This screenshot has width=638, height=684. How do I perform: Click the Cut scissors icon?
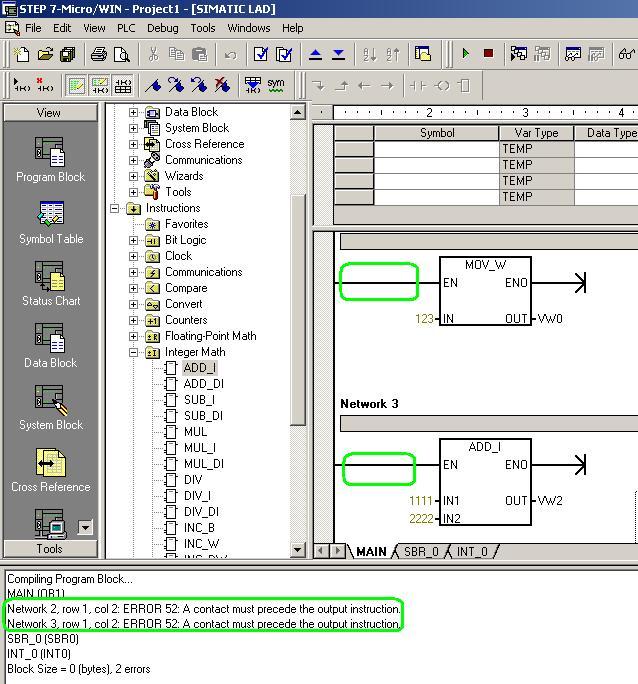click(x=153, y=54)
